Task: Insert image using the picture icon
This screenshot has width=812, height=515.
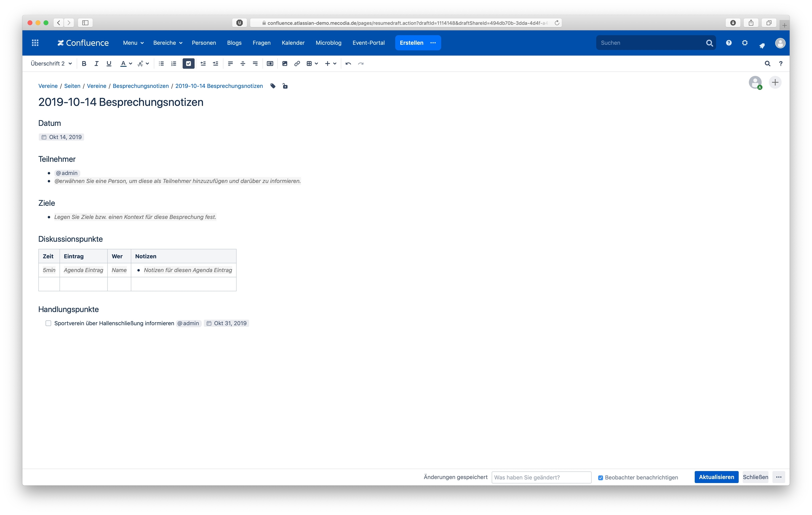Action: click(285, 63)
